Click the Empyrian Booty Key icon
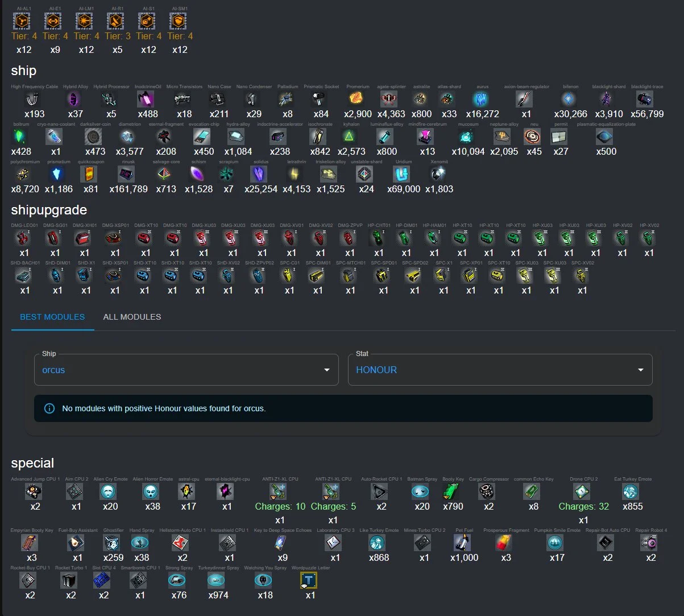The width and height of the screenshot is (684, 616). click(31, 543)
